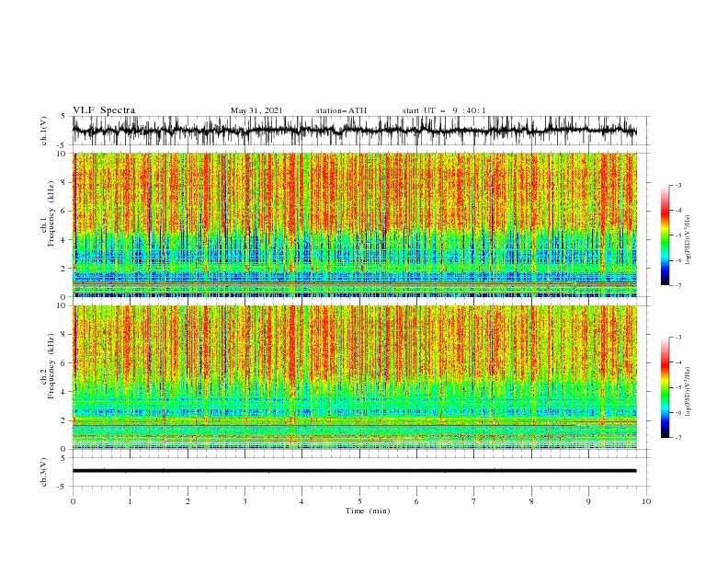Image resolution: width=728 pixels, height=563 pixels.
Task: Click the ch.1 frequency tick label "8"
Action: (63, 182)
